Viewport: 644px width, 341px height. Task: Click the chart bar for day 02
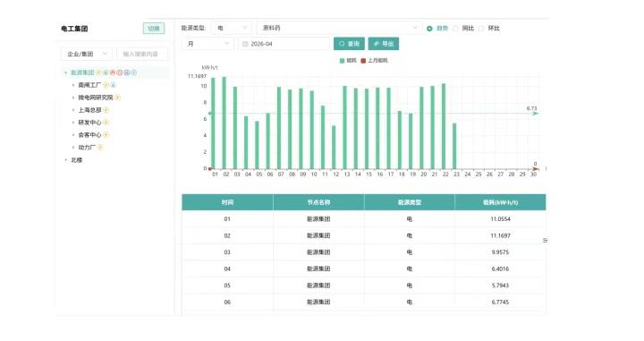[225, 123]
